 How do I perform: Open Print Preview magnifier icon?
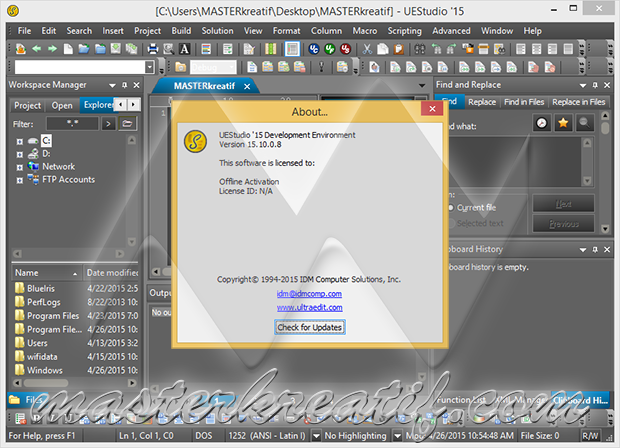pyautogui.click(x=168, y=49)
